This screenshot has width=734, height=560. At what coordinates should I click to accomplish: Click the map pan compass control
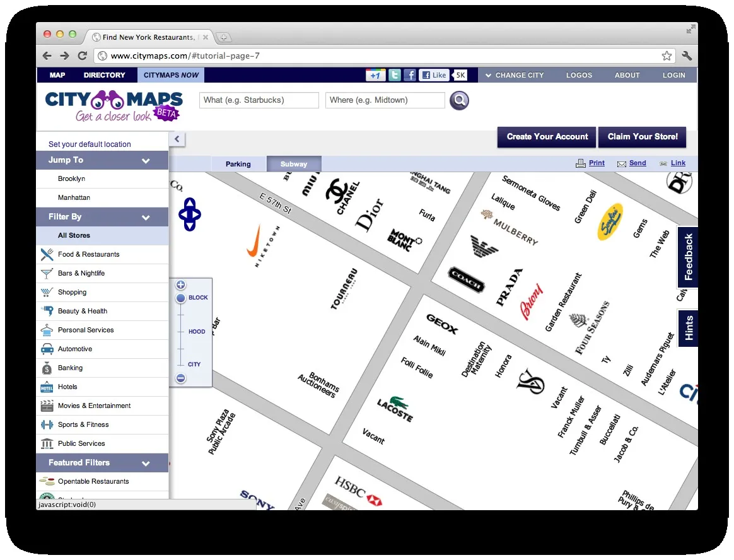tap(190, 214)
